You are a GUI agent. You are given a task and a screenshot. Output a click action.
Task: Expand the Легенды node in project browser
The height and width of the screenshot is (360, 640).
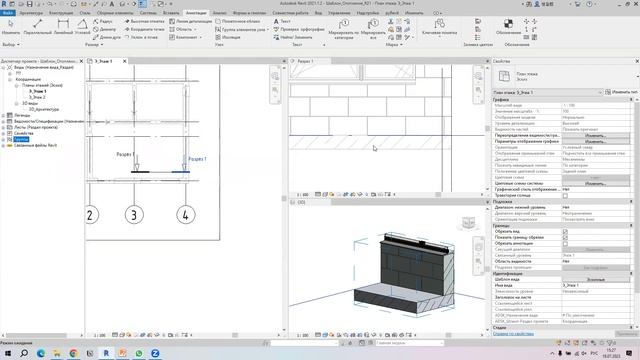point(3,116)
